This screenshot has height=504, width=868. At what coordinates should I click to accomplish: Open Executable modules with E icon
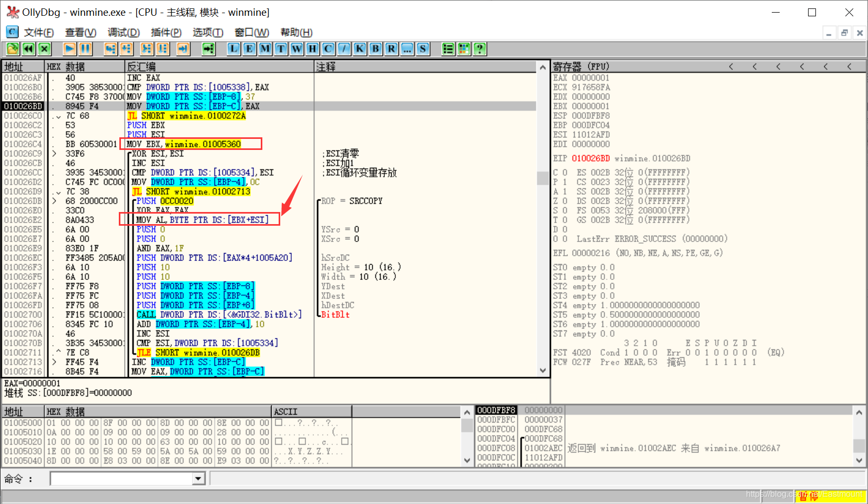click(x=249, y=49)
